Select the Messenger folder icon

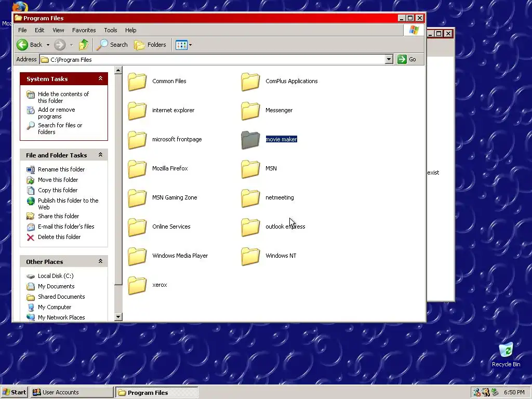coord(250,111)
